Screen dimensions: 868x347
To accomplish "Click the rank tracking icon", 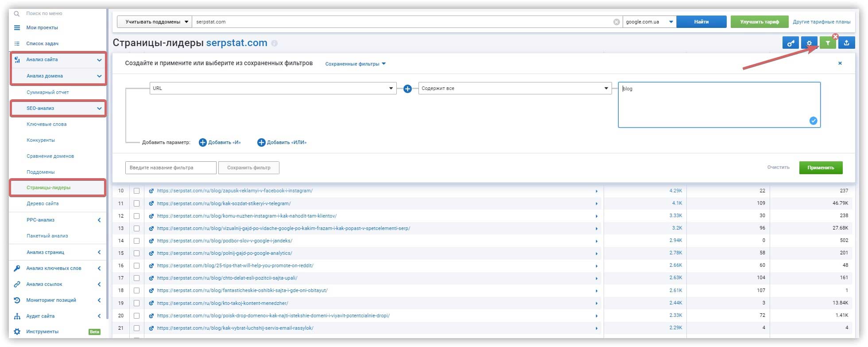I will pyautogui.click(x=17, y=300).
